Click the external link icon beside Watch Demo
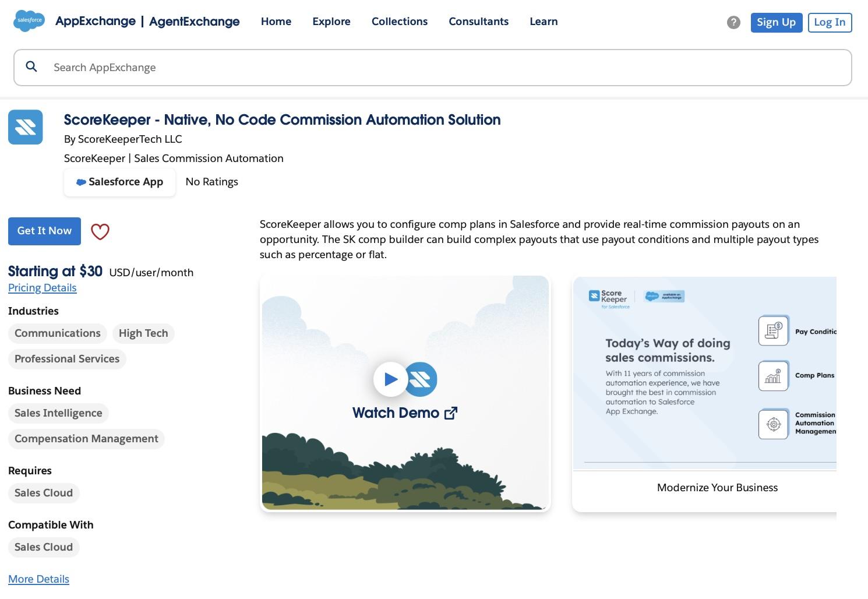Screen dimensions: 868x599 pos(450,413)
